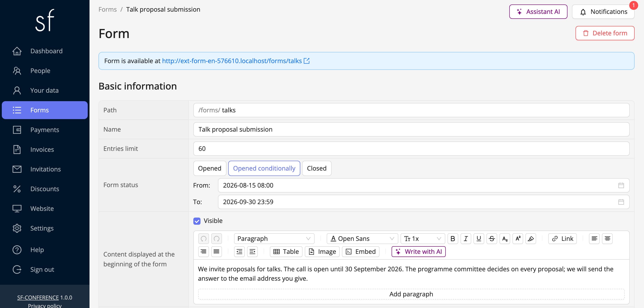Center align the text
644x308 pixels.
point(607,239)
